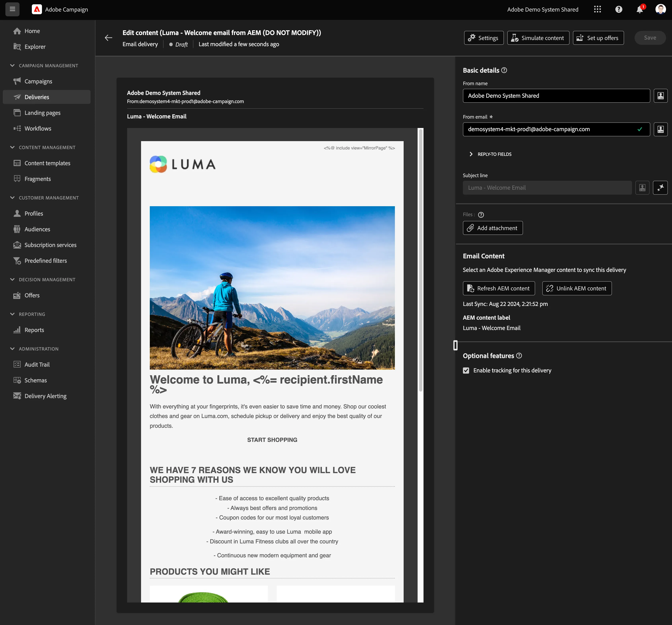Go back using the left arrow
This screenshot has width=672, height=625.
tap(108, 38)
